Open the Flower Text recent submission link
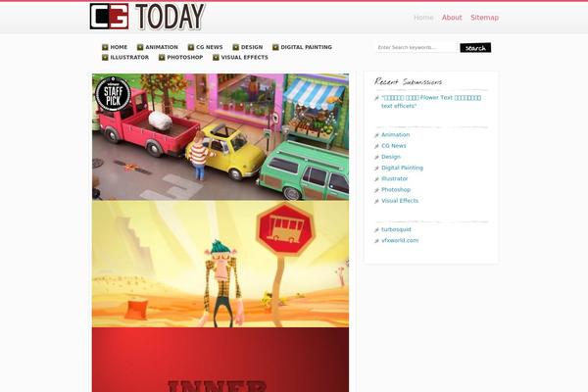 [x=431, y=102]
